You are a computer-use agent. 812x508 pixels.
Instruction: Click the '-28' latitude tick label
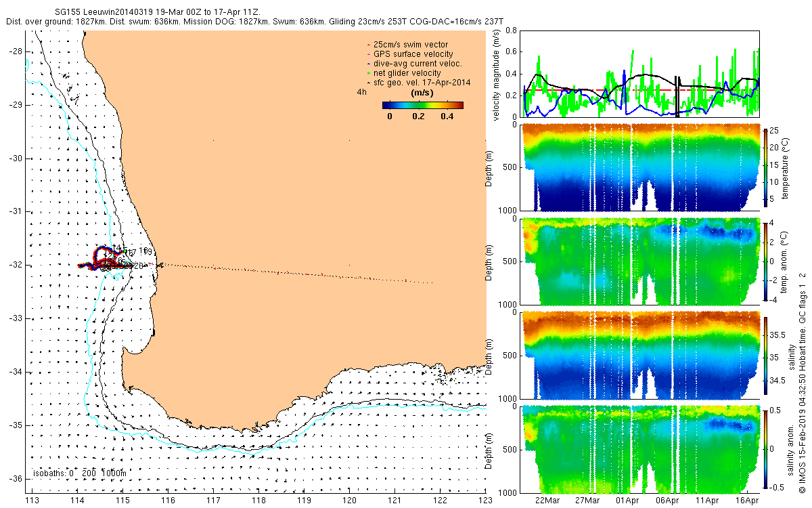15,51
